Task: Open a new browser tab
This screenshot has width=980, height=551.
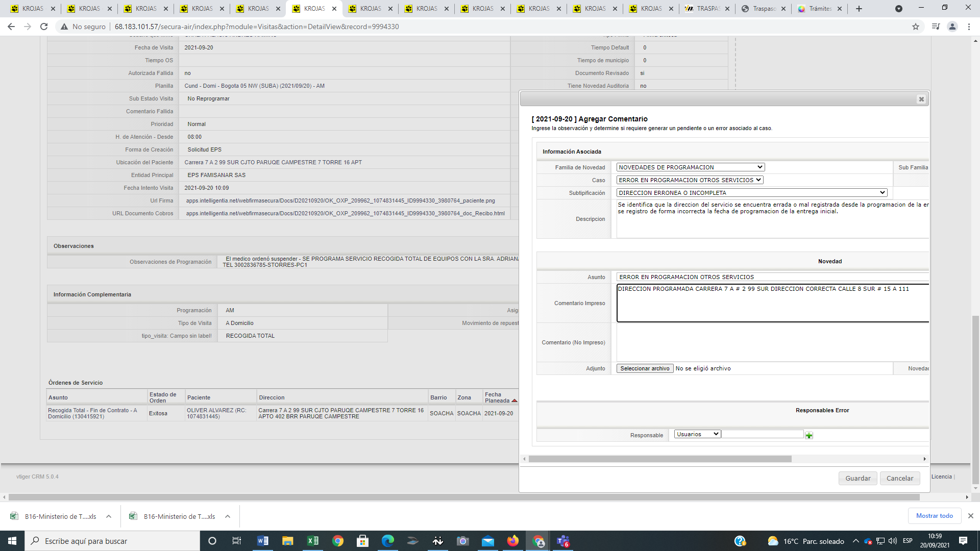Action: click(859, 9)
